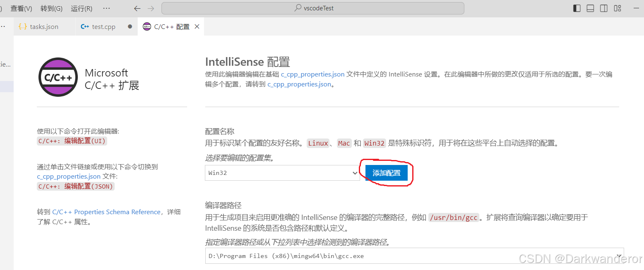Go forward with right arrow
This screenshot has height=270, width=644.
[x=151, y=8]
